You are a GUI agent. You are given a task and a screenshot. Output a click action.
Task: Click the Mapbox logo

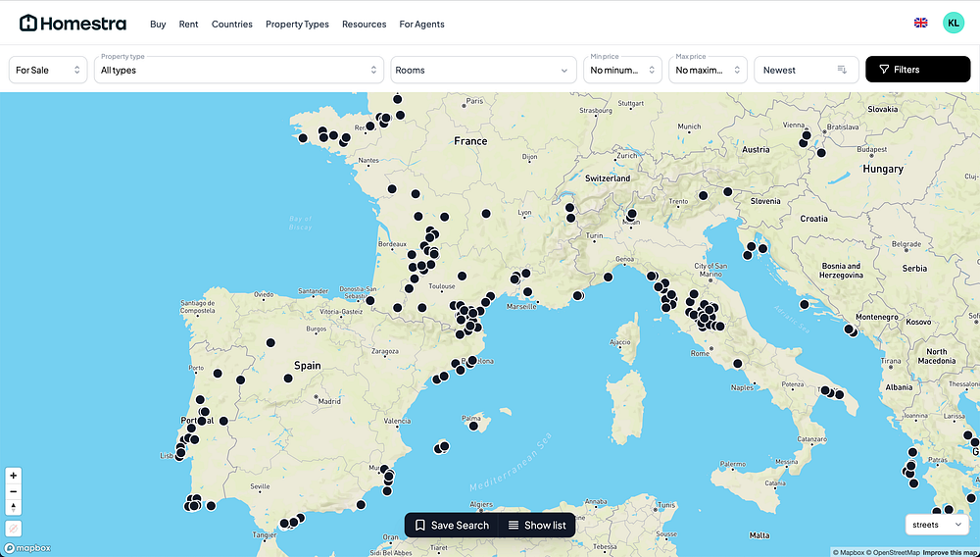[26, 548]
